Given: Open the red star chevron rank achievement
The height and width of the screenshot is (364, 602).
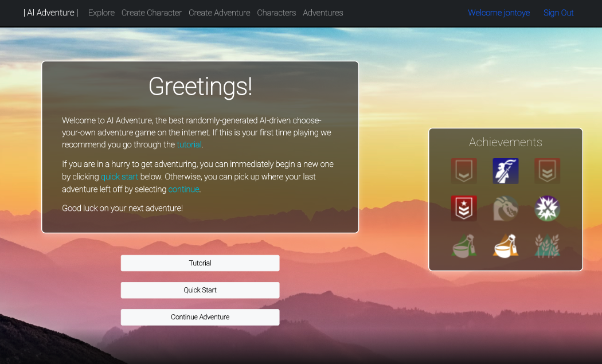Looking at the screenshot, I should (463, 209).
